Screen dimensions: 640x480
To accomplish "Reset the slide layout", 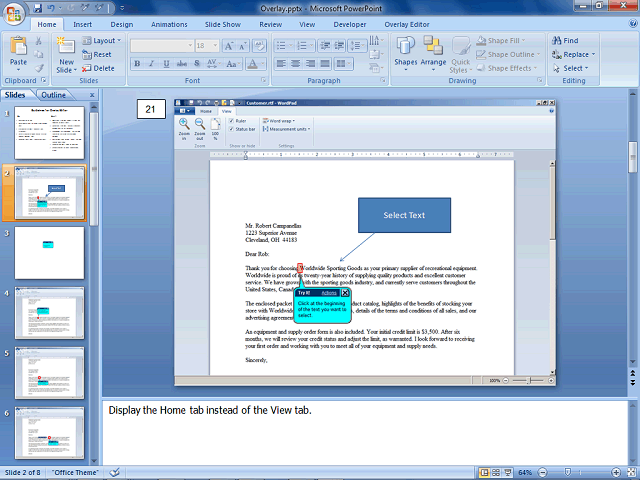I will coord(97,54).
